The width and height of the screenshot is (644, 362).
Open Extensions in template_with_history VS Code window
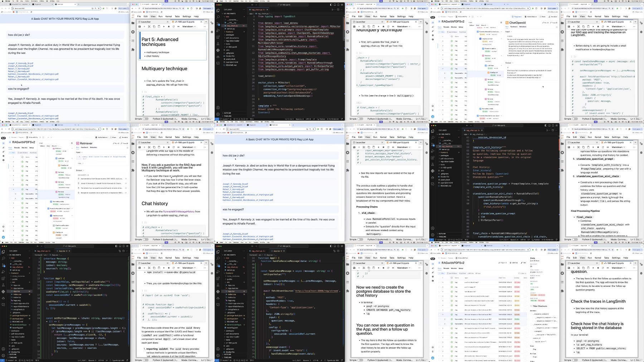click(x=433, y=158)
